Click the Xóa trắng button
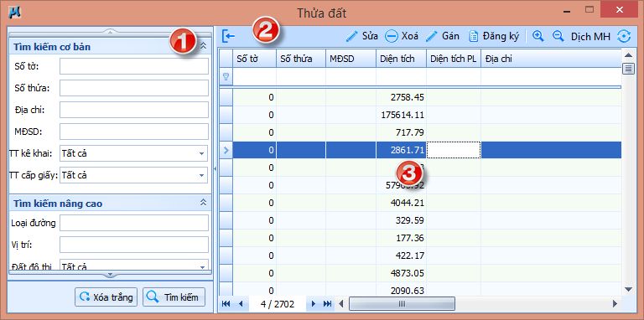The width and height of the screenshot is (644, 320). [106, 297]
